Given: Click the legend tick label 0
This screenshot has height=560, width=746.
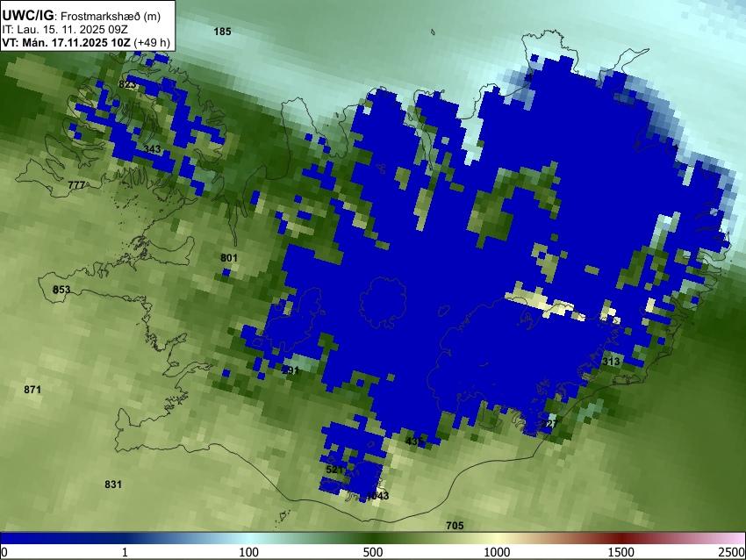Looking at the screenshot, I should tap(4, 552).
